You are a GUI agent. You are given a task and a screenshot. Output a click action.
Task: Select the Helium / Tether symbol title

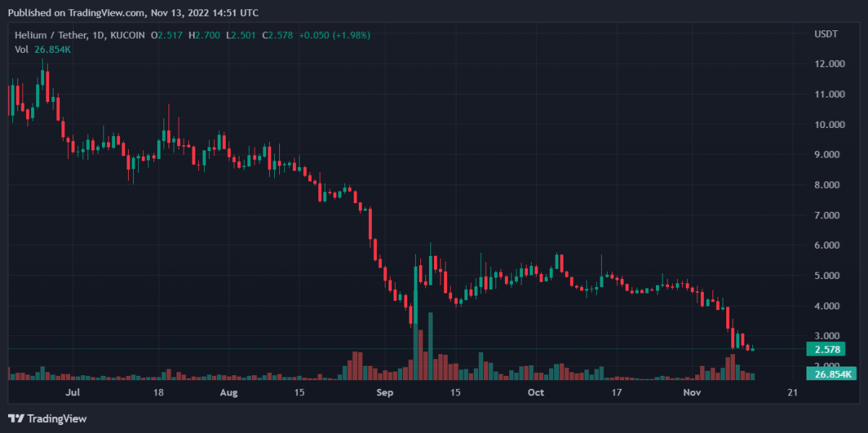coord(48,35)
